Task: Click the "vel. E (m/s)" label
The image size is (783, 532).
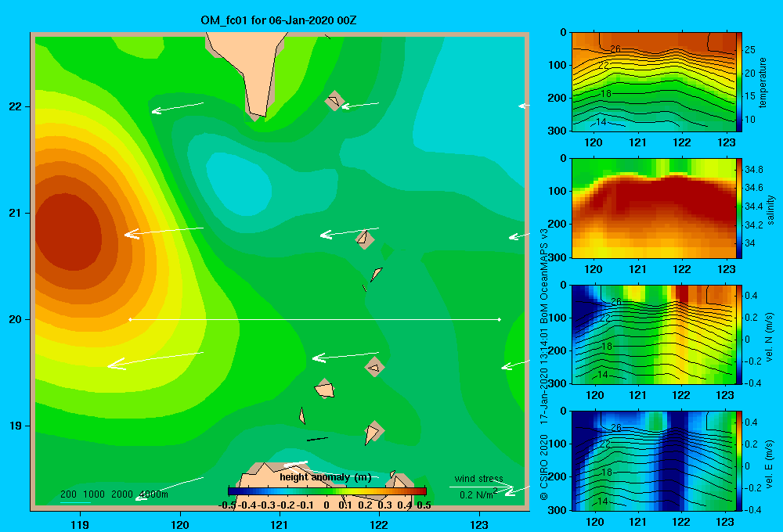Action: tap(770, 464)
